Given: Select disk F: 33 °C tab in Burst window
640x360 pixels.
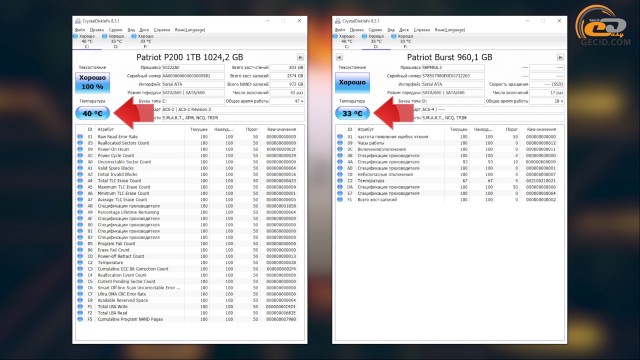Looking at the screenshot, I should tap(405, 41).
